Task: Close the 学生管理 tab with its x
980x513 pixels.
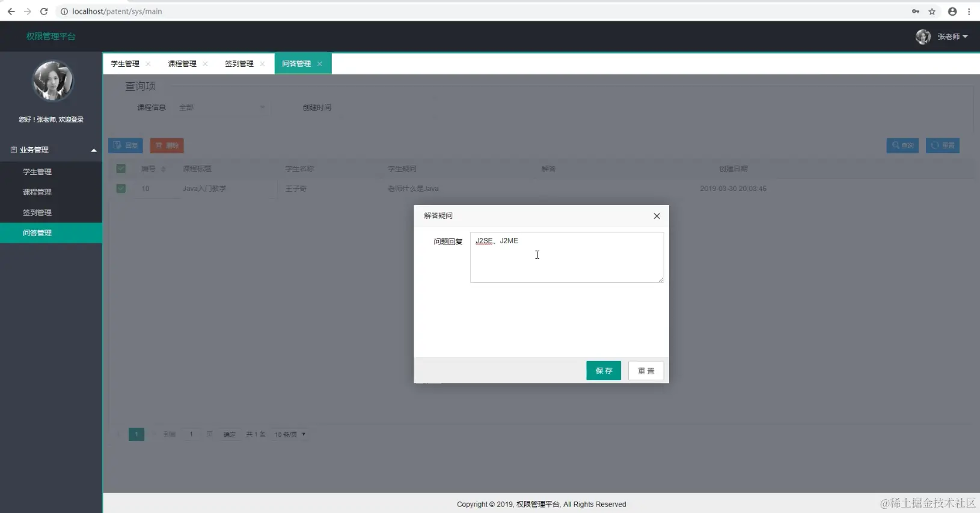Action: tap(148, 64)
